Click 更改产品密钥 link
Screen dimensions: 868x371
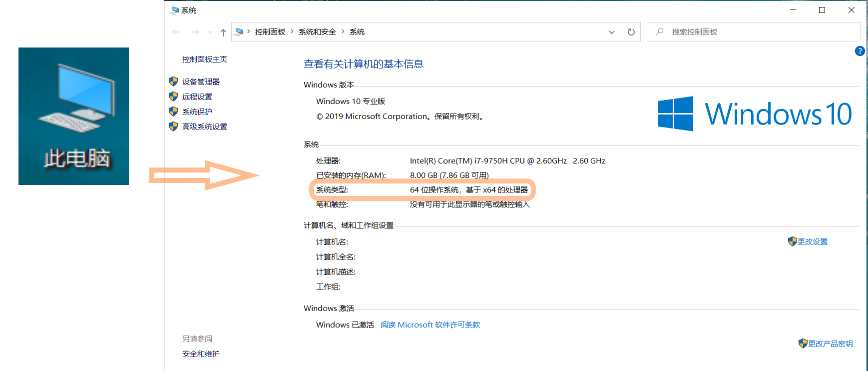click(x=831, y=343)
